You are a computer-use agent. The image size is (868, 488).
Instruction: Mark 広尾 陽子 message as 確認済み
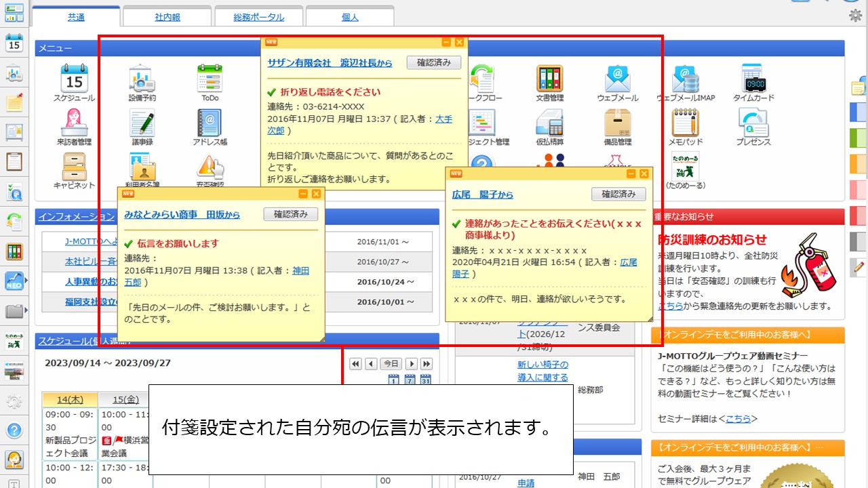tap(618, 194)
